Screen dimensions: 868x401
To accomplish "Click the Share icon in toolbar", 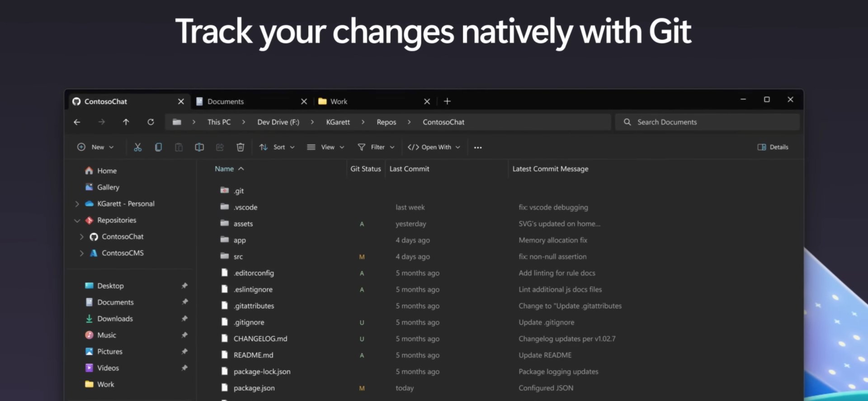I will pos(220,147).
